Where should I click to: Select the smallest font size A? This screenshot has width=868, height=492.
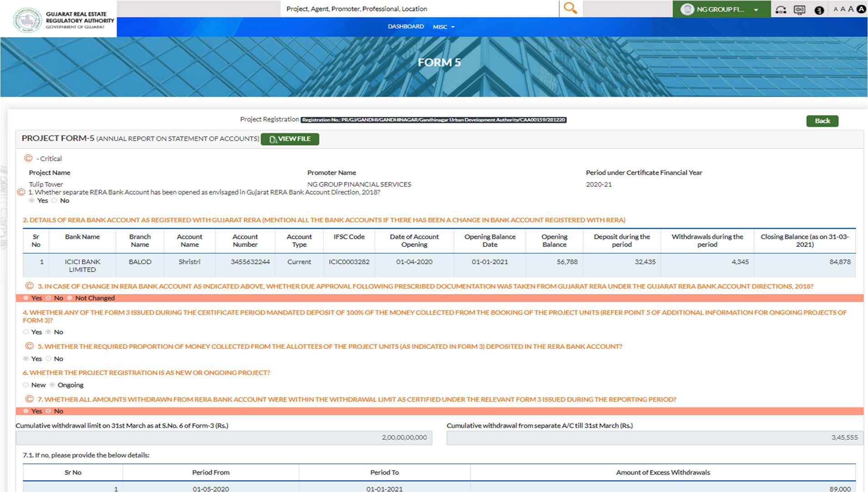[x=835, y=9]
